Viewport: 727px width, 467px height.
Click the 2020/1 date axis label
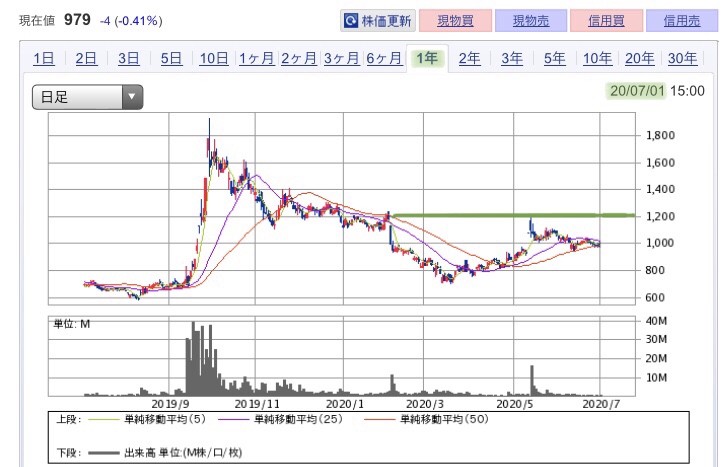345,404
